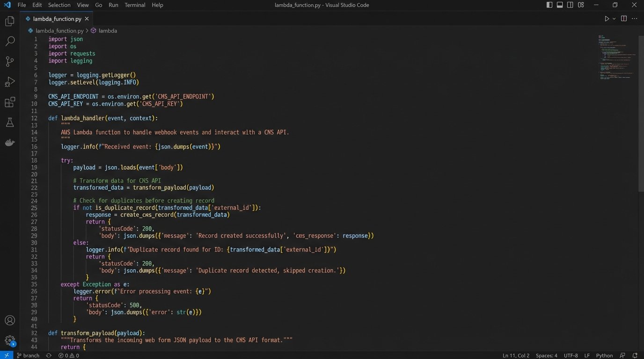
Task: Open the Run and Debug view
Action: [10, 82]
